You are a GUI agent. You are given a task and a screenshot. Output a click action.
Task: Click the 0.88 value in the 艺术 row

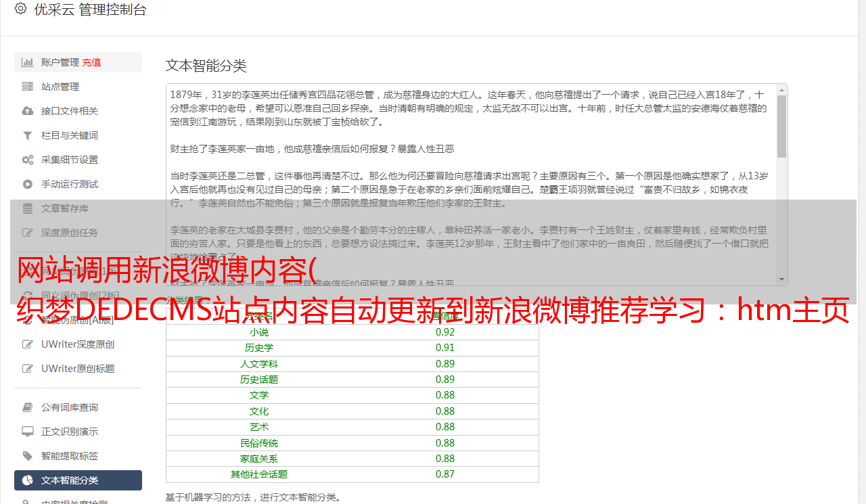[445, 427]
